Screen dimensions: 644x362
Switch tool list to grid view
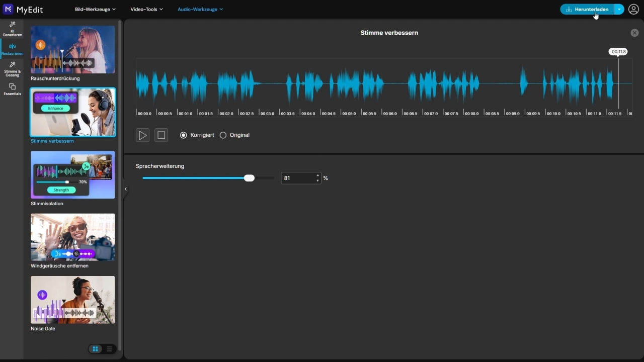(95, 349)
